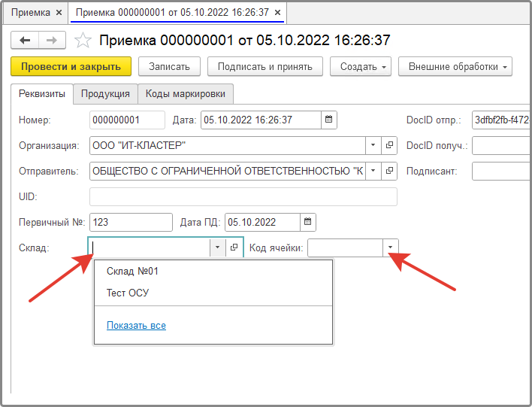The height and width of the screenshot is (407, 532).
Task: Focus the Склад input field
Action: pos(150,248)
